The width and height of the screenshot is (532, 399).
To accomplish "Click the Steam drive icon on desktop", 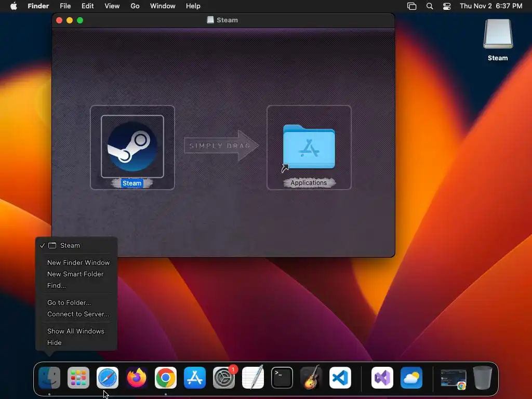I will [x=498, y=34].
